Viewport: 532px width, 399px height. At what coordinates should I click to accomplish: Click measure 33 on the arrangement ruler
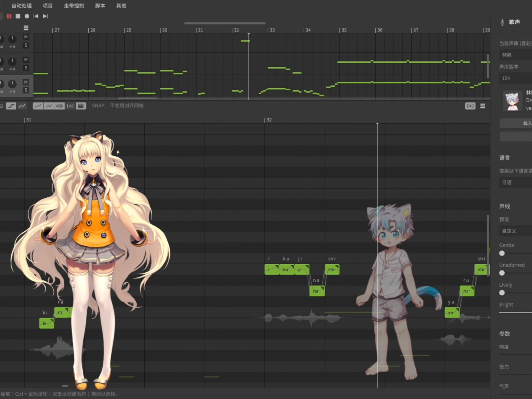tap(272, 30)
